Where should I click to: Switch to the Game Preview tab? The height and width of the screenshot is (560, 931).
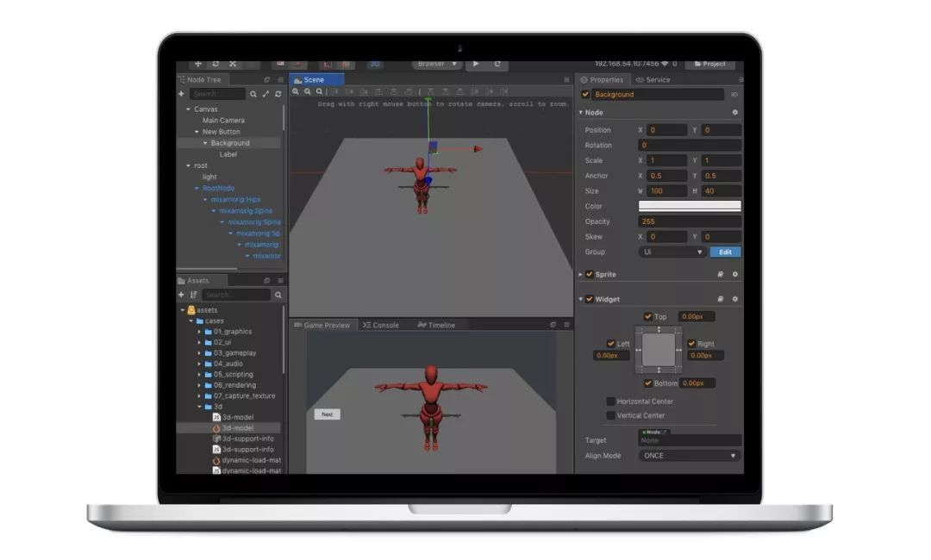pyautogui.click(x=322, y=325)
